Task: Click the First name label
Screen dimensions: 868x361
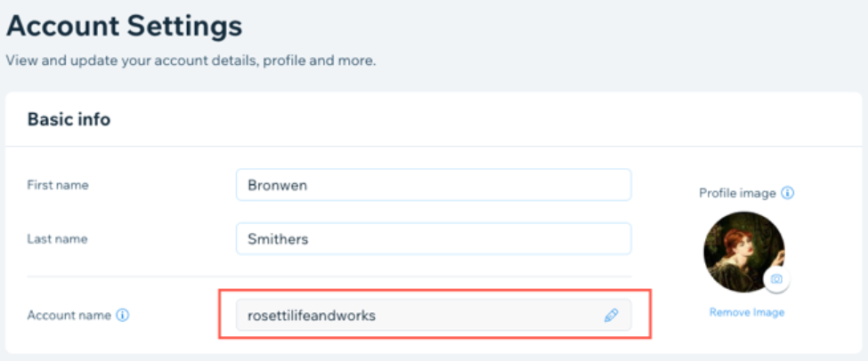Action: (58, 185)
